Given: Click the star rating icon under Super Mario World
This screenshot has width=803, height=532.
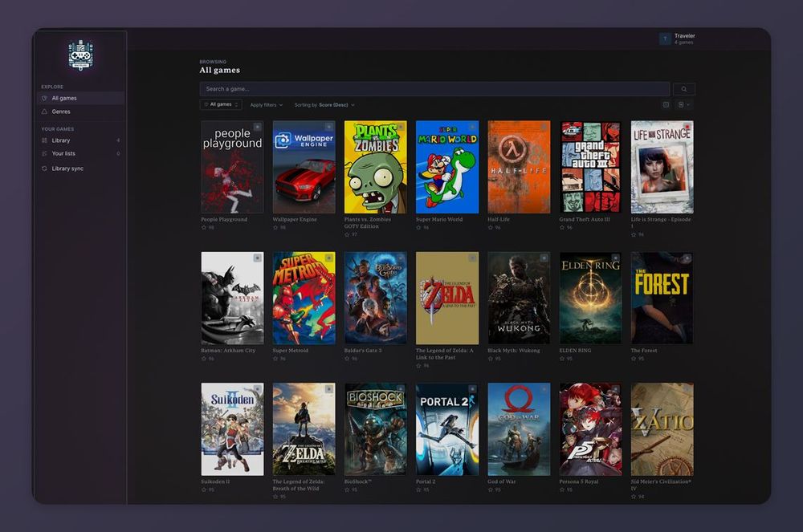Looking at the screenshot, I should point(418,227).
